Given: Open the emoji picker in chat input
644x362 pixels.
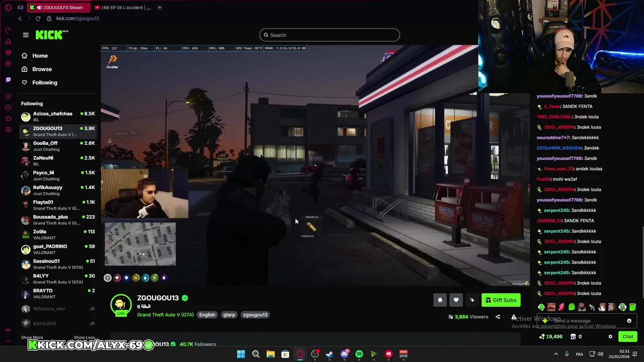Looking at the screenshot, I should (629, 321).
